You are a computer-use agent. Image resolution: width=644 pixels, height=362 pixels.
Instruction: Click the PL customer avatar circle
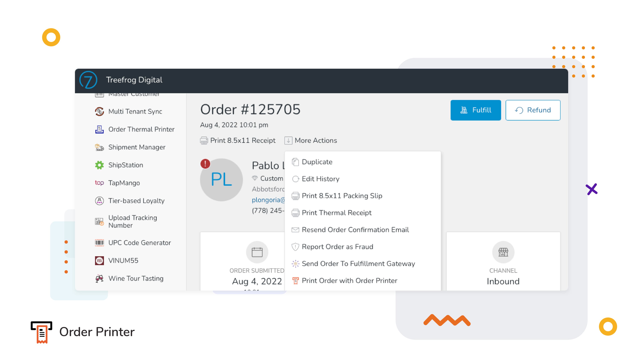[x=222, y=180]
